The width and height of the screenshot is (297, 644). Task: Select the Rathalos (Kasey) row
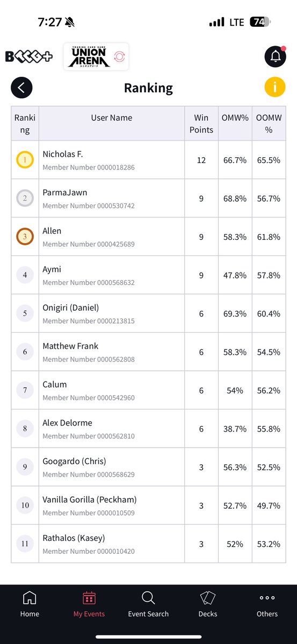click(148, 544)
